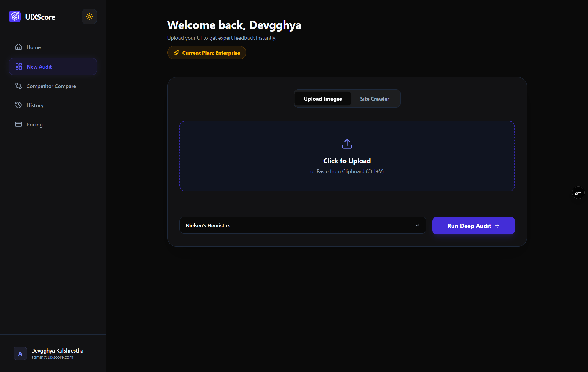Click the Pricing card icon
This screenshot has height=372, width=588.
(18, 124)
